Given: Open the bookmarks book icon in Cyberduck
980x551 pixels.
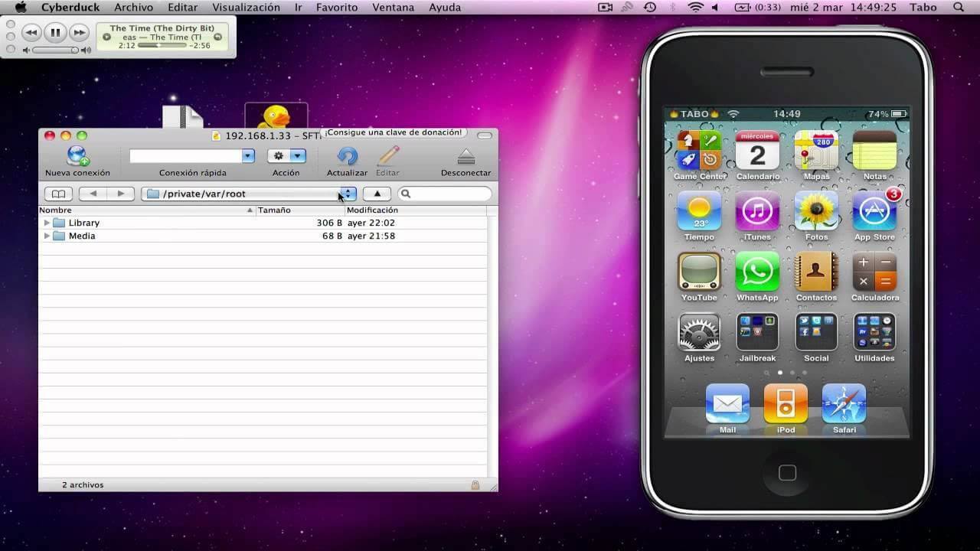Looking at the screenshot, I should pyautogui.click(x=58, y=194).
